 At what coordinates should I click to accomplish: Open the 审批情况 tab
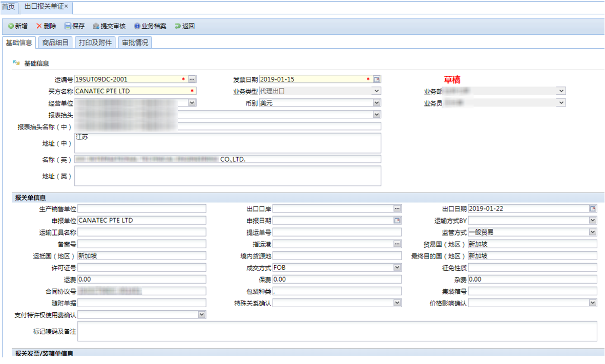pyautogui.click(x=135, y=43)
